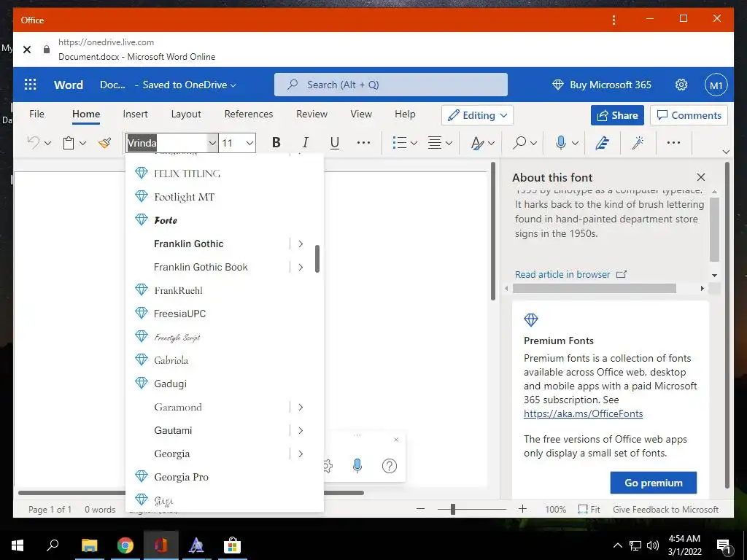Expand the font name dropdown arrow

coord(212,143)
